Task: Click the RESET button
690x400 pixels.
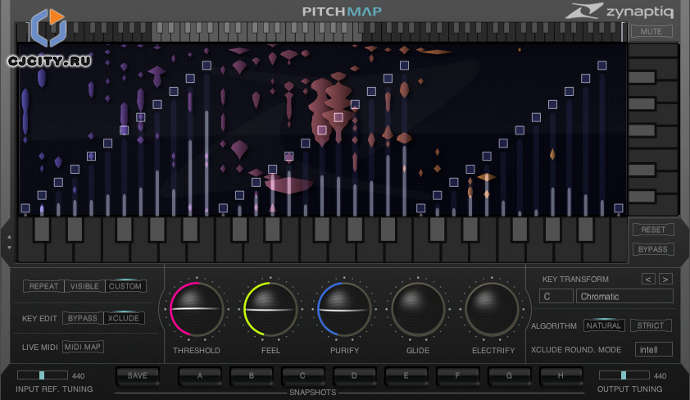Action: coord(653,230)
